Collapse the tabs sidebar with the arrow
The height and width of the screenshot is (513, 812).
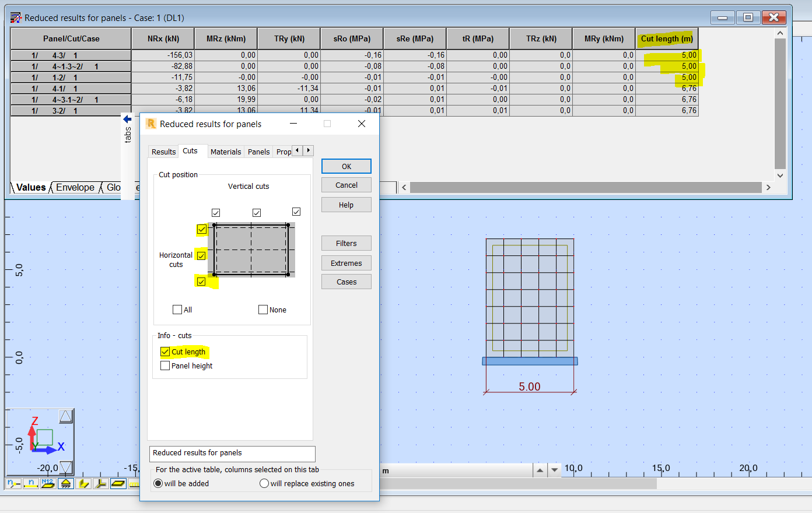pos(127,118)
